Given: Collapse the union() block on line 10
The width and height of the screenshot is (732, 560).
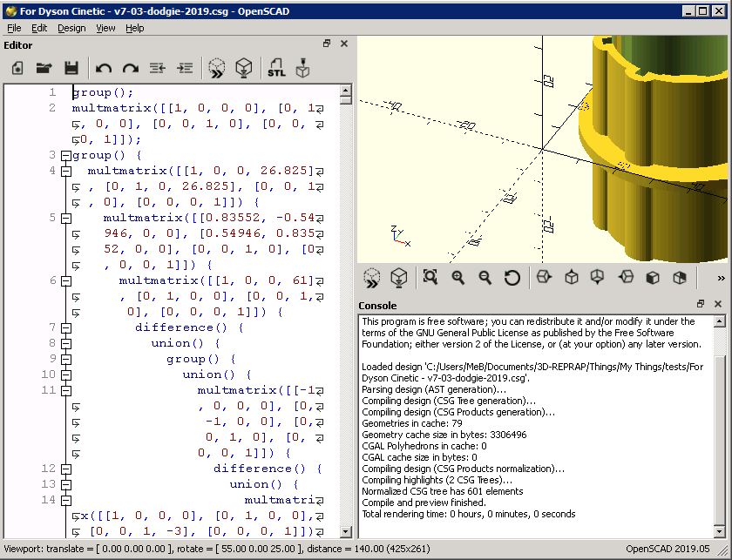Looking at the screenshot, I should [66, 374].
